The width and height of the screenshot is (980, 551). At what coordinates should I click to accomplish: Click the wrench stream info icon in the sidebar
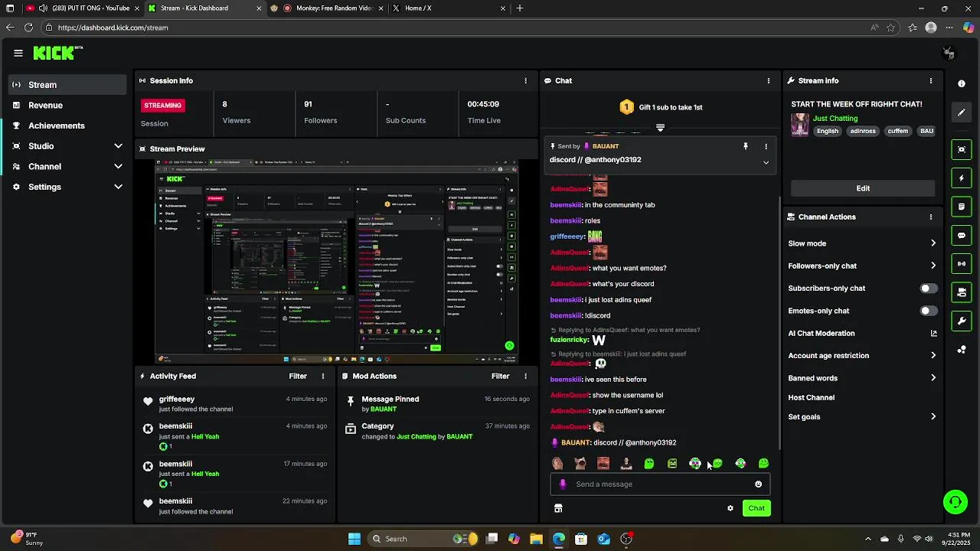[962, 321]
